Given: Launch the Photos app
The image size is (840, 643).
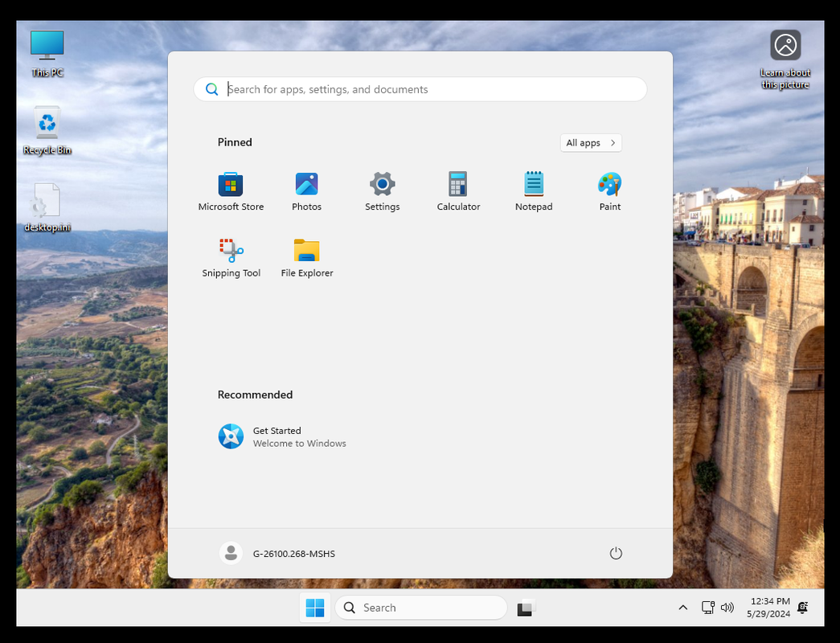Looking at the screenshot, I should coord(306,191).
